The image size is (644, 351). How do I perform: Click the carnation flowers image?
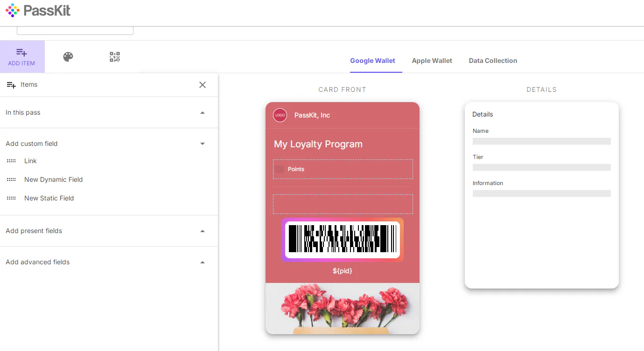(x=343, y=309)
